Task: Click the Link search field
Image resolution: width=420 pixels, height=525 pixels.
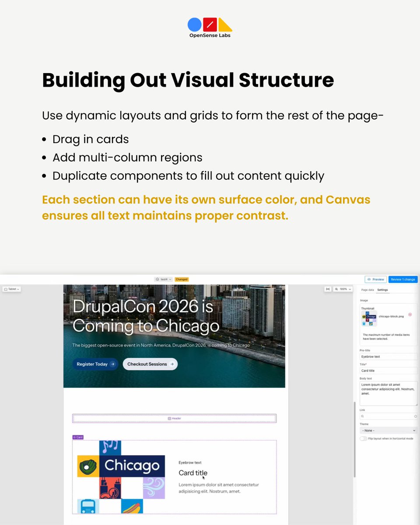Action: point(388,416)
